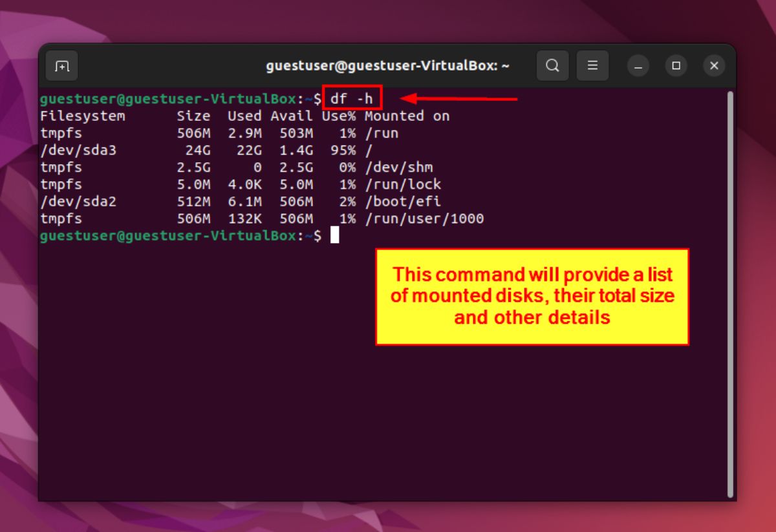Minimize the terminal window
Viewport: 776px width, 532px height.
[x=638, y=66]
